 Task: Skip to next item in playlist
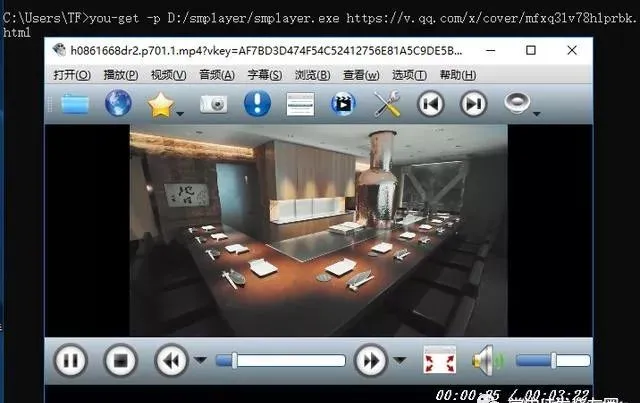coord(473,104)
